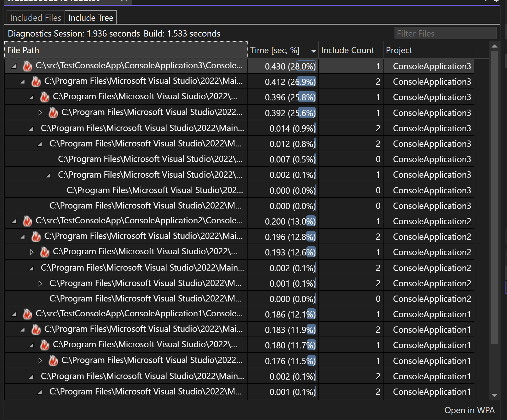Collapse the ConsoleApplication2 root tree node
This screenshot has width=507, height=420.
point(13,221)
